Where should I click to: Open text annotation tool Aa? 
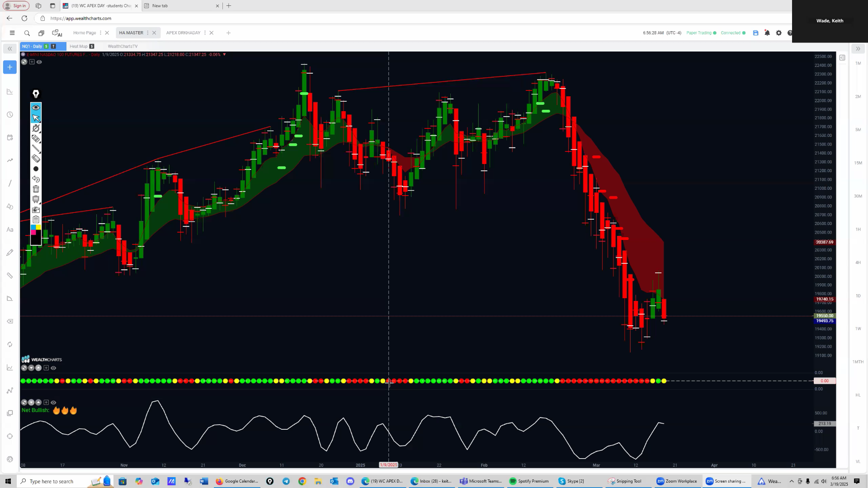10,230
